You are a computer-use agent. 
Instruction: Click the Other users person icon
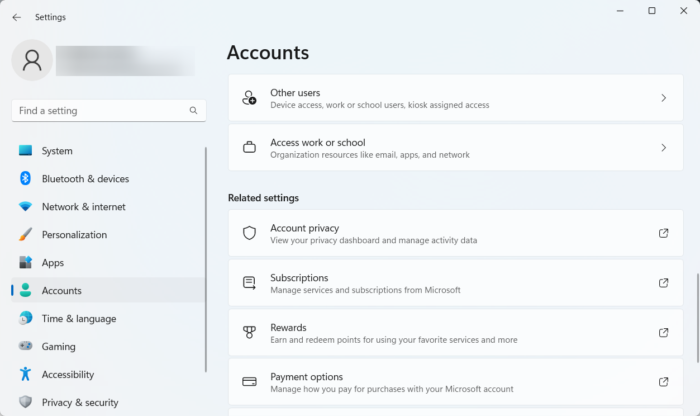250,98
